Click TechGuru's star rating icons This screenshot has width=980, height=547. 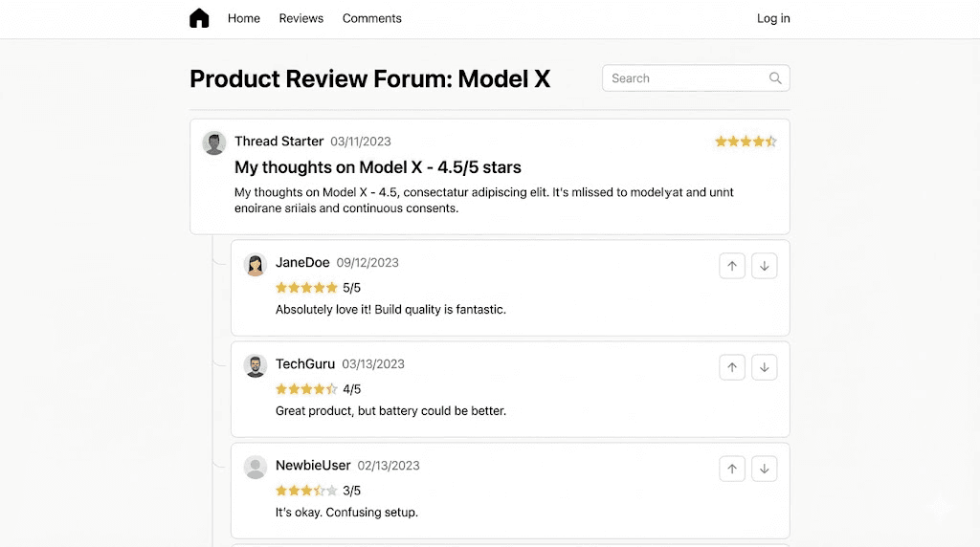(306, 389)
